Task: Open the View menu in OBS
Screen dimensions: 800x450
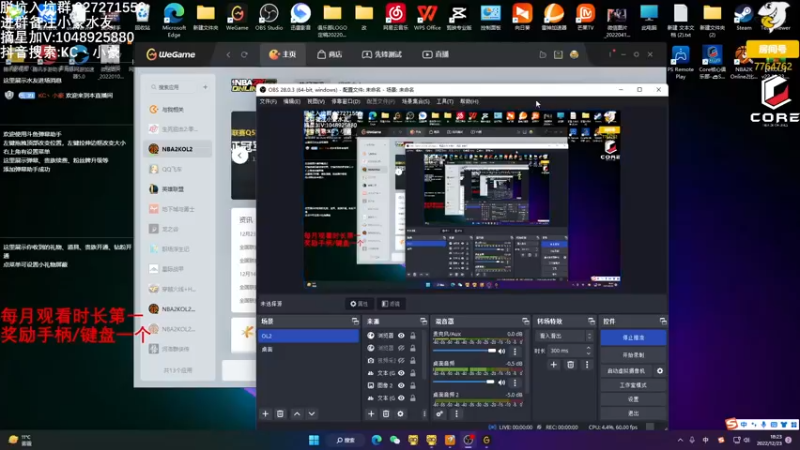Action: (x=316, y=102)
